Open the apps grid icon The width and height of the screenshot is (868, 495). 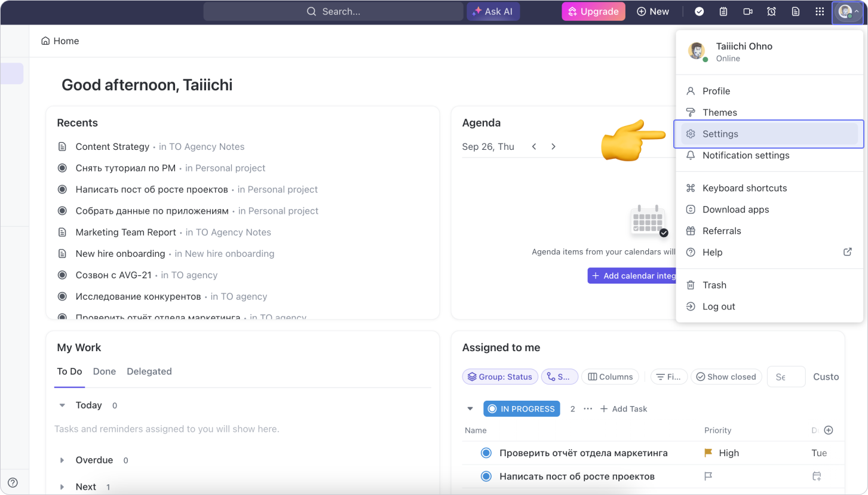pos(820,11)
